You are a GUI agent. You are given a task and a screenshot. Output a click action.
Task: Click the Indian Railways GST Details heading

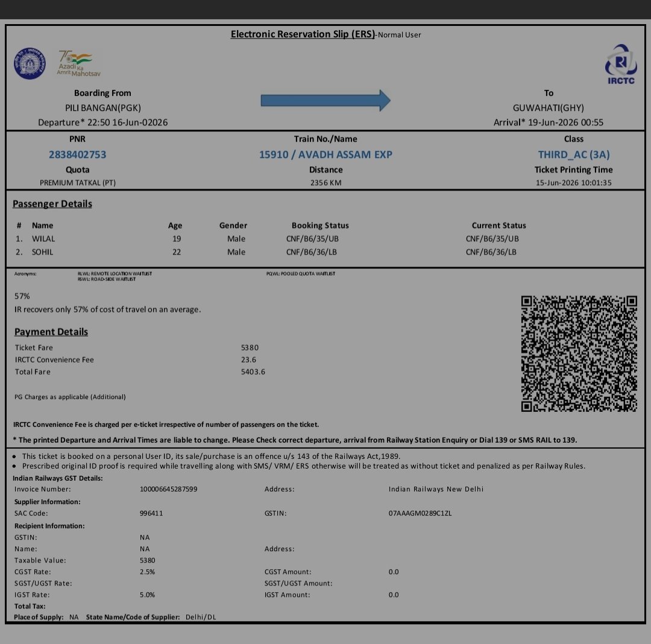click(x=57, y=478)
